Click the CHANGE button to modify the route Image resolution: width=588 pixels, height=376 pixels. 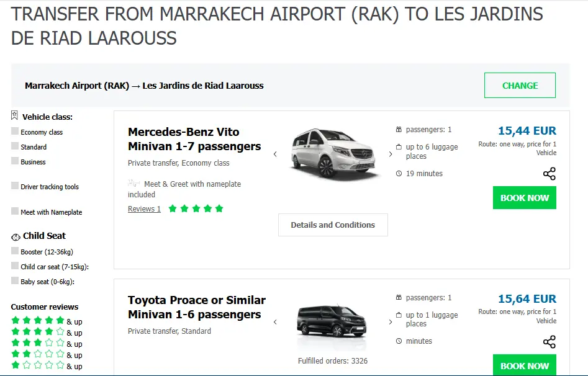tap(520, 84)
